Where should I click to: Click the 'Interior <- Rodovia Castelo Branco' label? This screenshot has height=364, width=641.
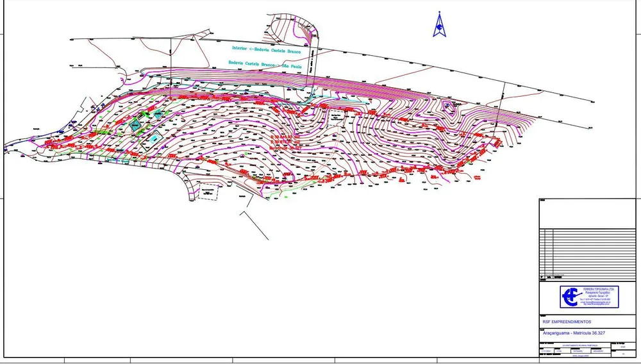(266, 49)
